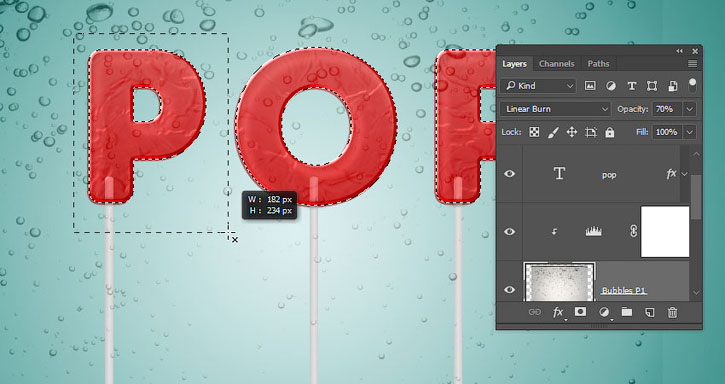
Task: Switch to the Channels tab
Action: click(x=557, y=64)
